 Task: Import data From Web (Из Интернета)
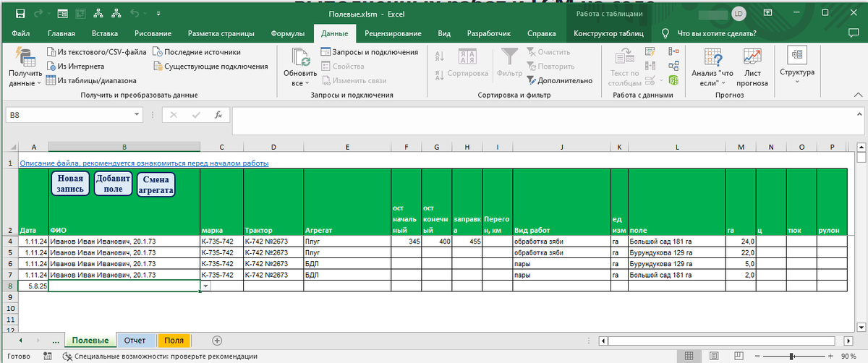click(x=75, y=66)
